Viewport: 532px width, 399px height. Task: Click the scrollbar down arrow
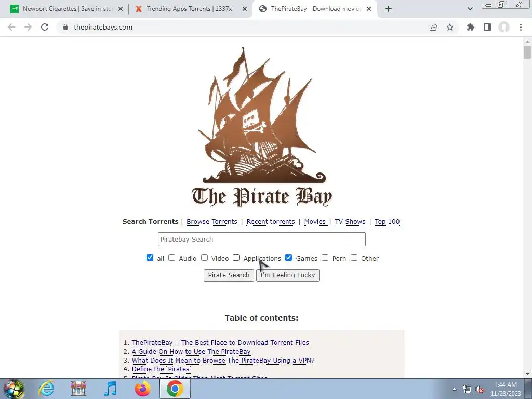tap(527, 374)
